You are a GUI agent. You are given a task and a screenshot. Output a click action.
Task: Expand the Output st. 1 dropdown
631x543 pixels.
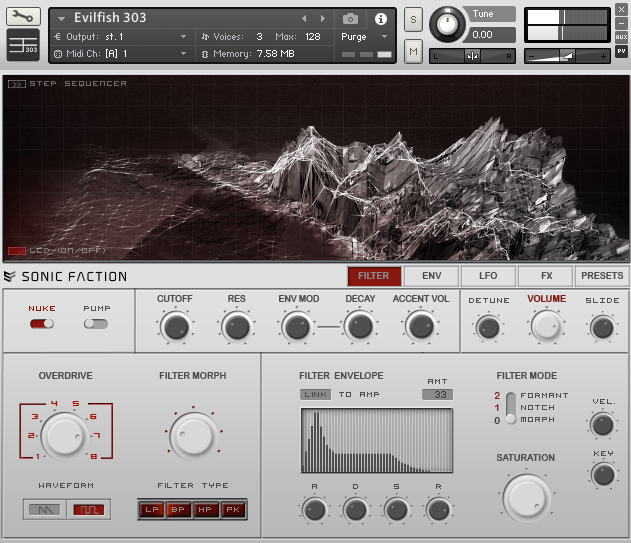183,37
